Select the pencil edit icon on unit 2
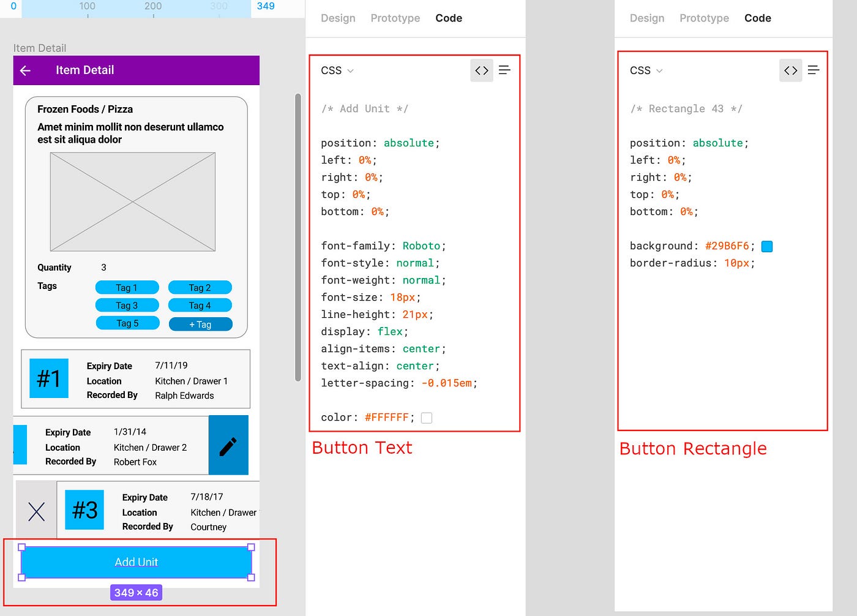Viewport: 857px width, 616px height. (x=228, y=445)
